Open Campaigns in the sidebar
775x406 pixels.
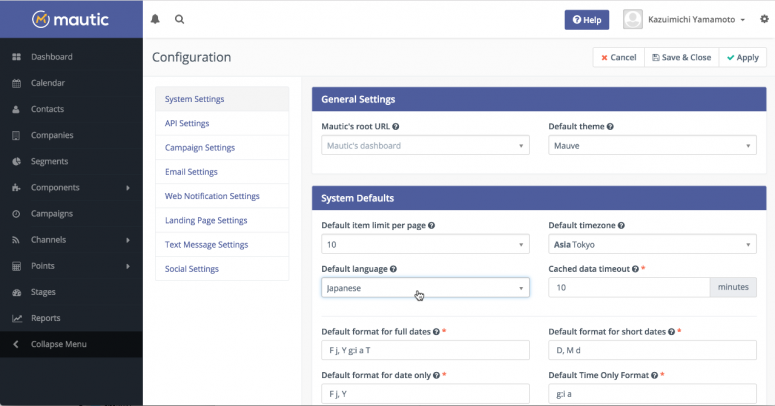52,214
